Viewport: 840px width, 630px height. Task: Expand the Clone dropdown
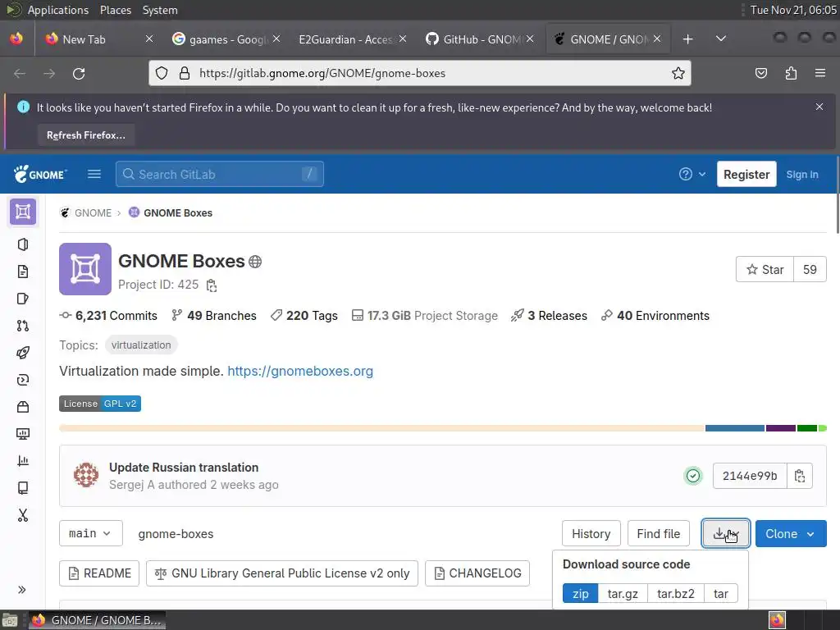click(x=791, y=533)
